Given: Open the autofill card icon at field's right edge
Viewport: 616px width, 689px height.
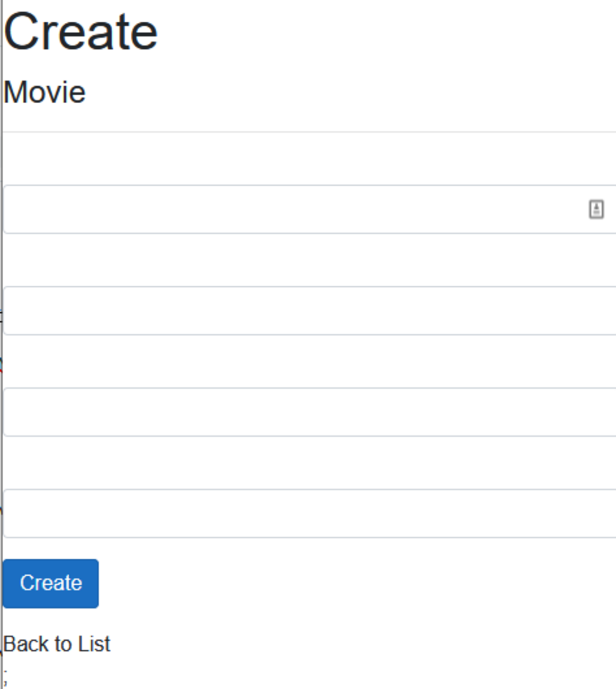Looking at the screenshot, I should tap(596, 209).
